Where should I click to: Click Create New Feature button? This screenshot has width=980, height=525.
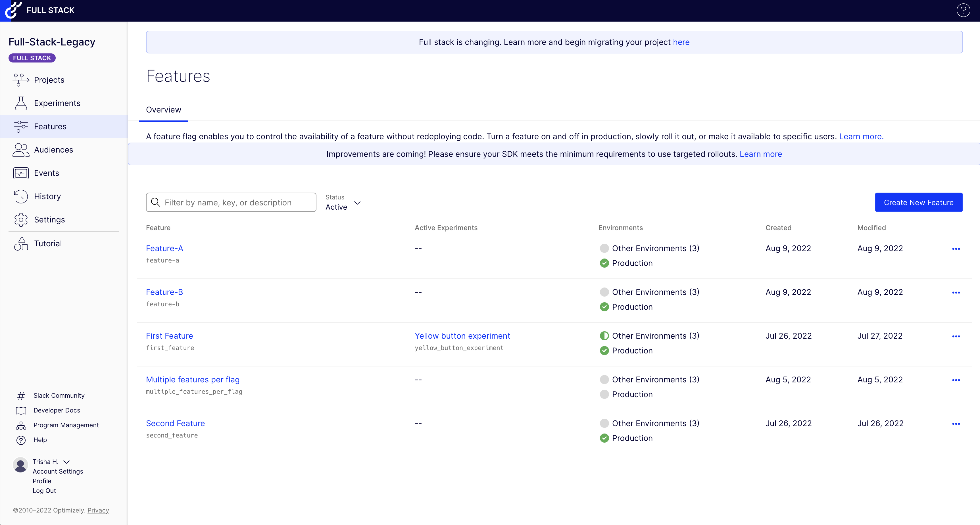[x=918, y=202]
